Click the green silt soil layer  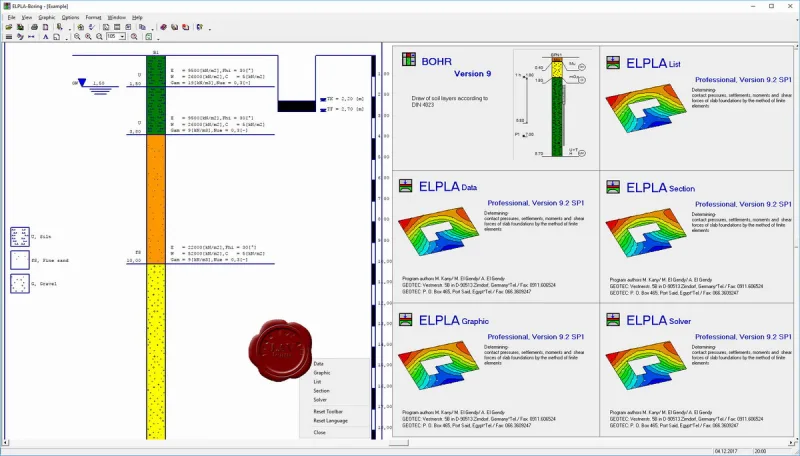click(156, 95)
